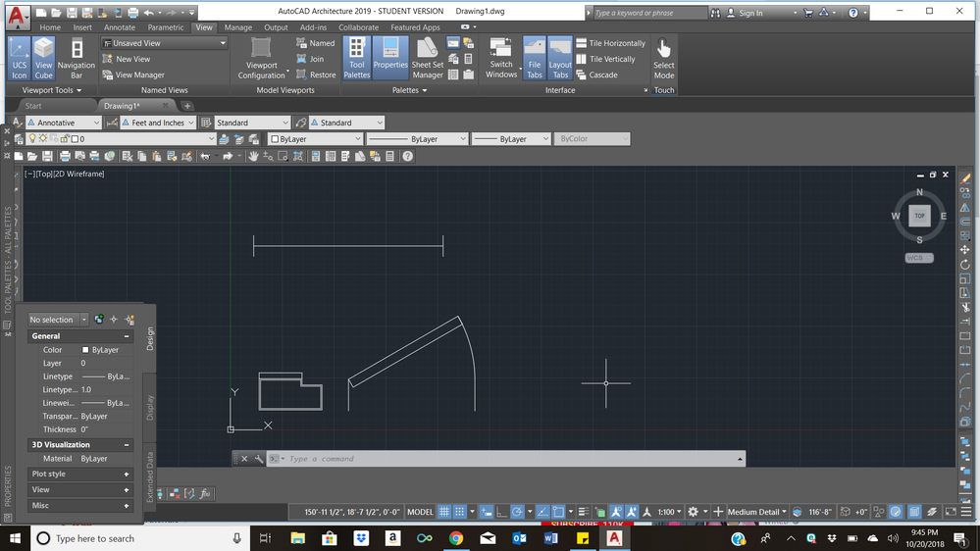
Task: Open Viewport Configuration ribbon menu
Action: tap(261, 58)
